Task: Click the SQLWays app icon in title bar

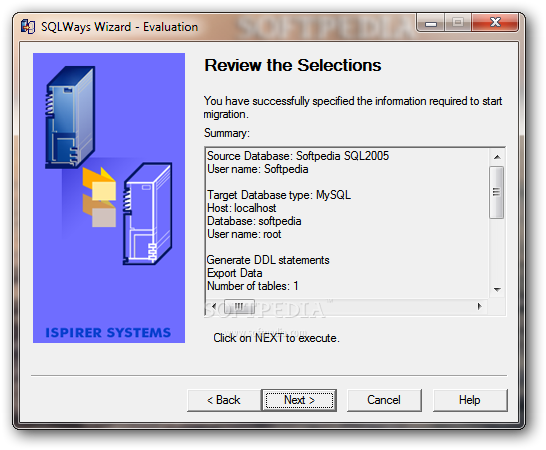Action: (x=28, y=27)
